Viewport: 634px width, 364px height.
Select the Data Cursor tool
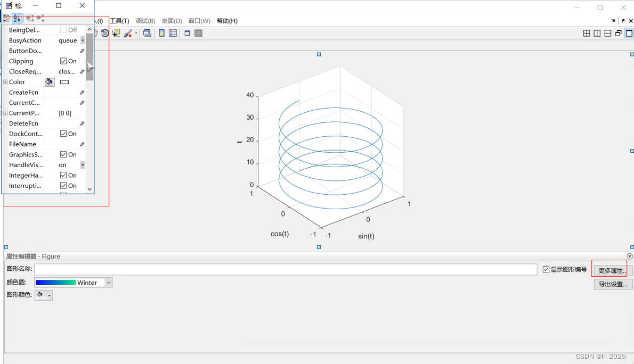pos(116,33)
